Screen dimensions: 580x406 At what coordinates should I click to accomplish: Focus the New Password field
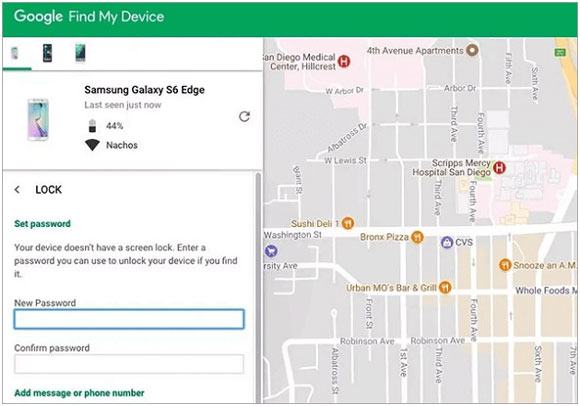pyautogui.click(x=129, y=319)
